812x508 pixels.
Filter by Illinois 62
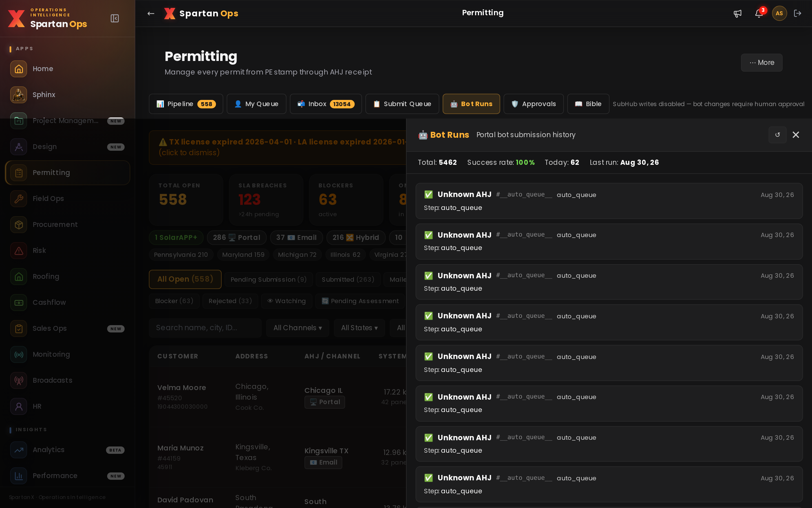345,255
